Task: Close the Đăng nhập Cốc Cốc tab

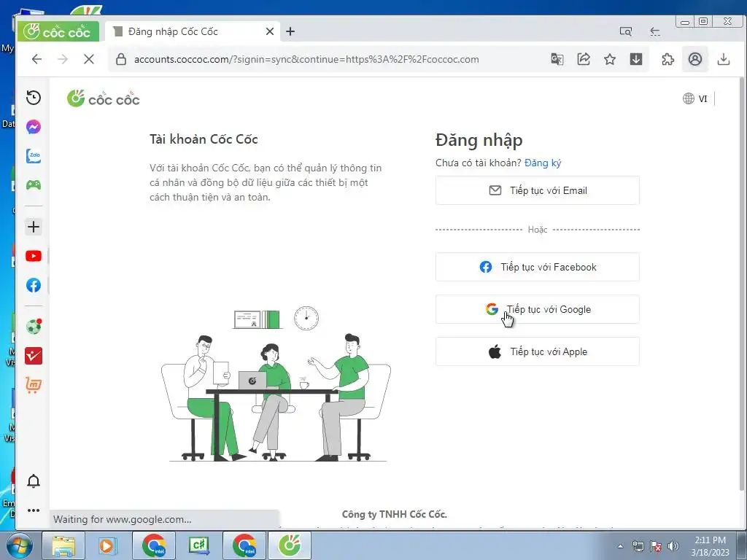Action: tap(270, 31)
